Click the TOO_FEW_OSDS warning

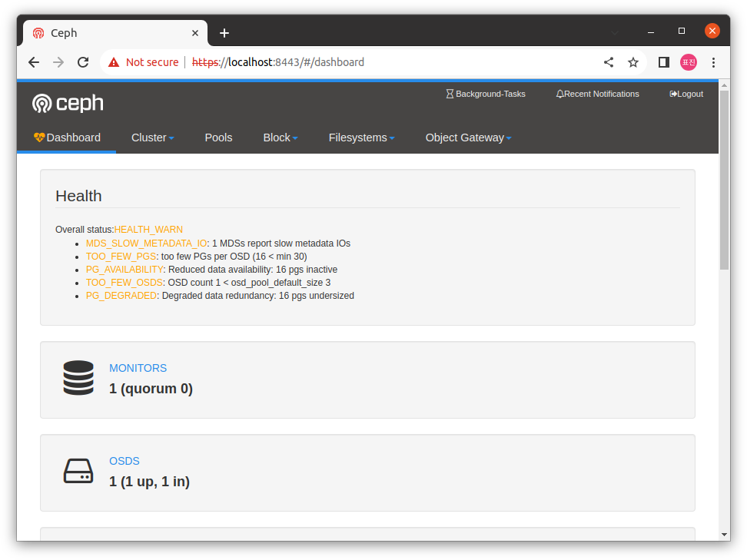point(124,283)
